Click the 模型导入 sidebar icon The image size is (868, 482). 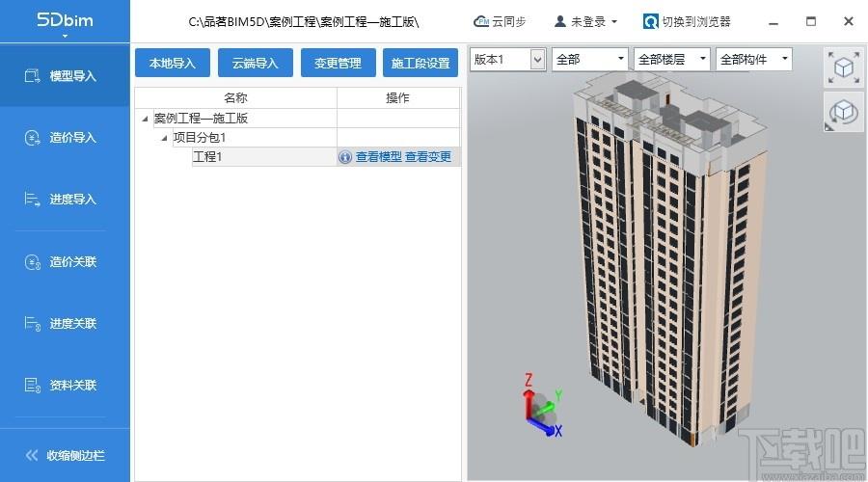tap(32, 76)
